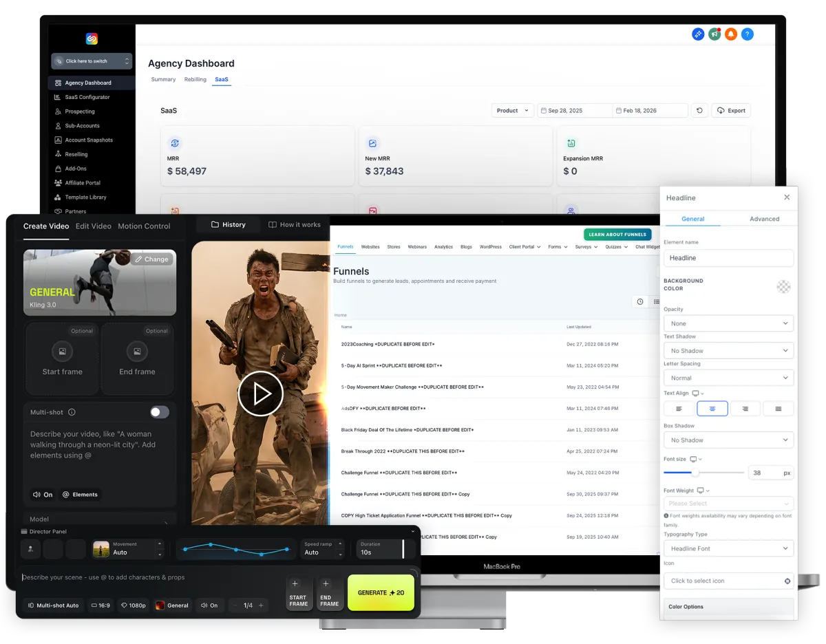Click the minus stepper next to 1/4
The image size is (826, 644).
click(x=235, y=605)
